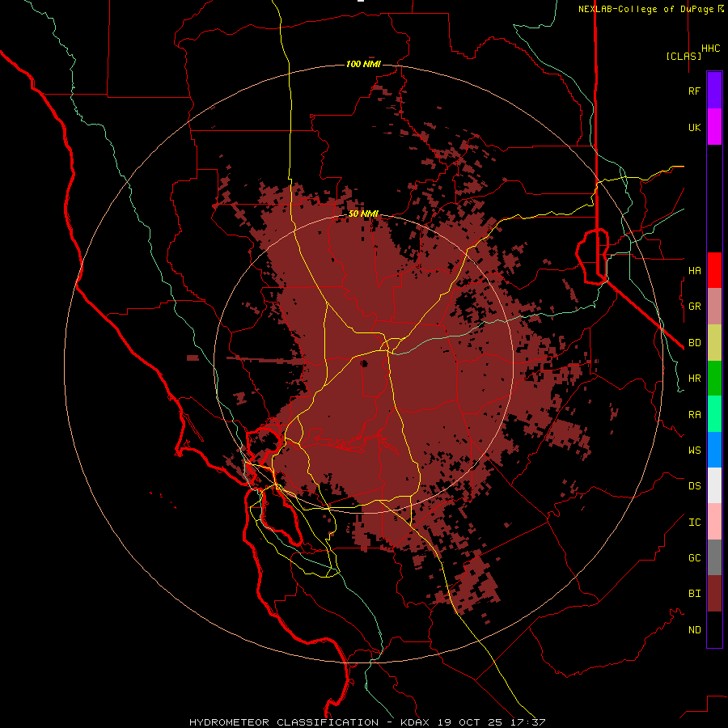This screenshot has width=728, height=728.
Task: Click the ND legend label
Action: (x=694, y=630)
